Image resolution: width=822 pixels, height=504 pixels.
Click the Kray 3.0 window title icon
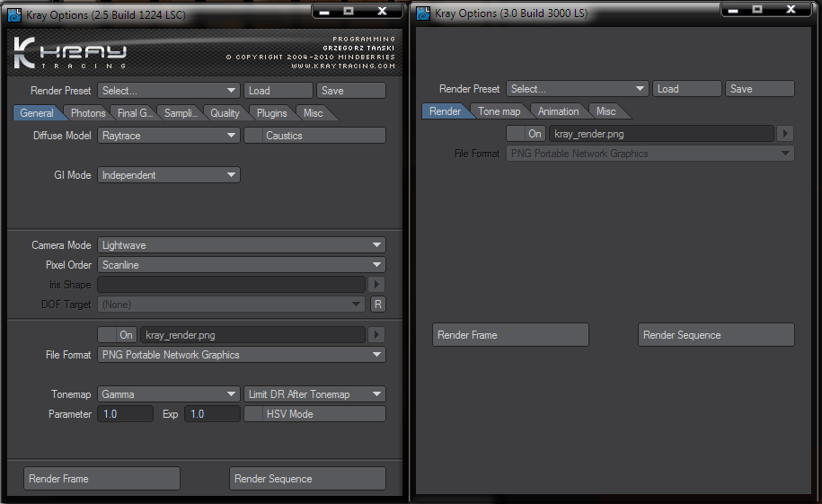point(423,13)
